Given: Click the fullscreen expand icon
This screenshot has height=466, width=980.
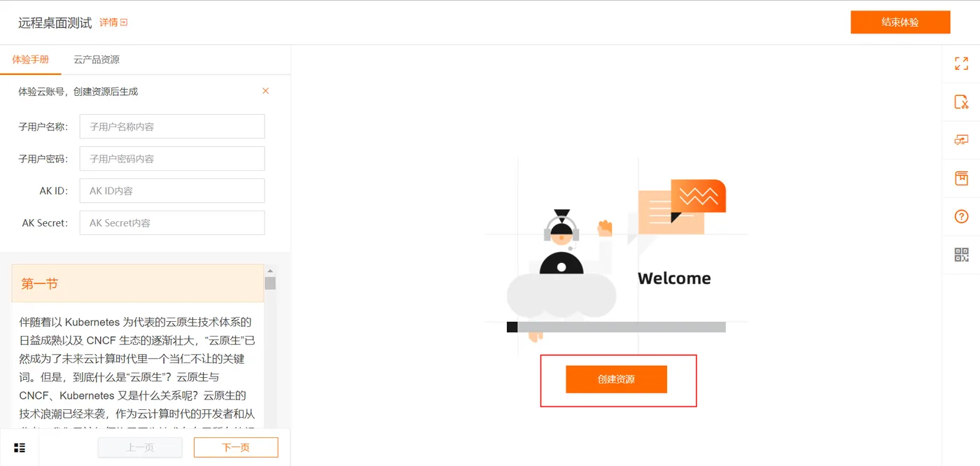Looking at the screenshot, I should point(961,64).
